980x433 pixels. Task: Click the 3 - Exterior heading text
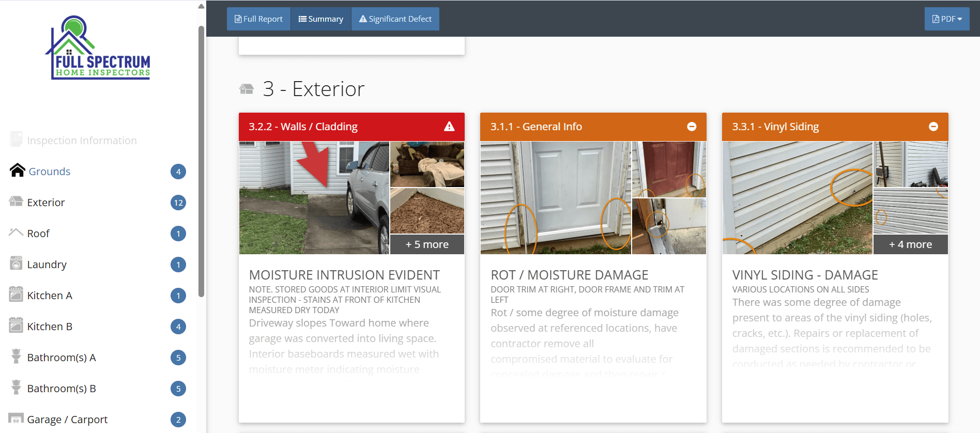(x=313, y=89)
